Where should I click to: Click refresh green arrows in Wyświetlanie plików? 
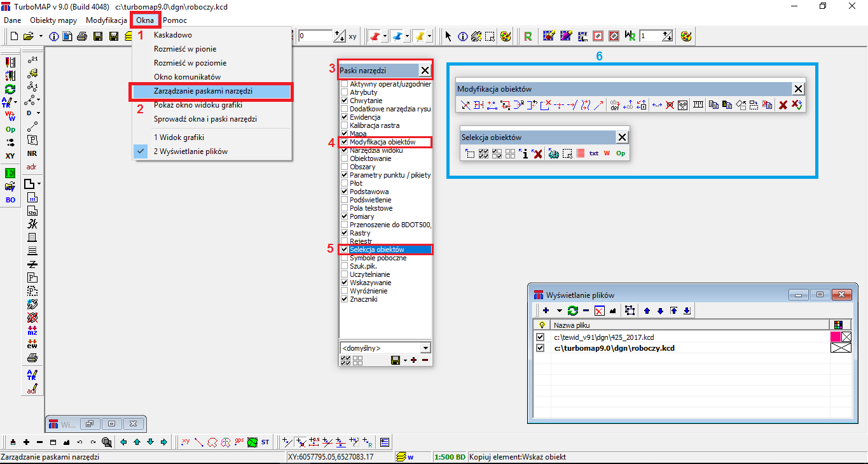572,311
